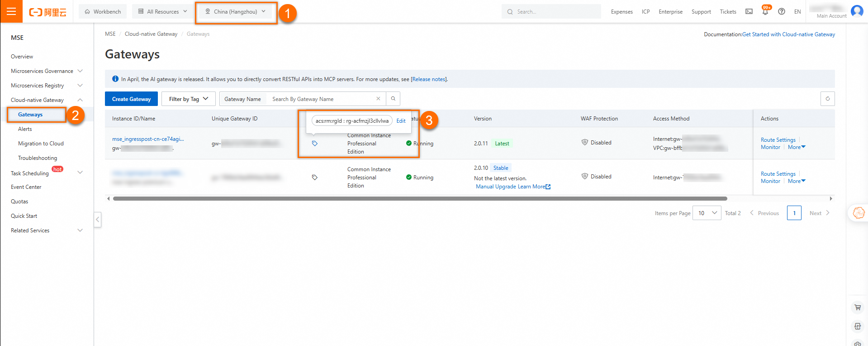
Task: Open Support in top menu
Action: [x=701, y=12]
